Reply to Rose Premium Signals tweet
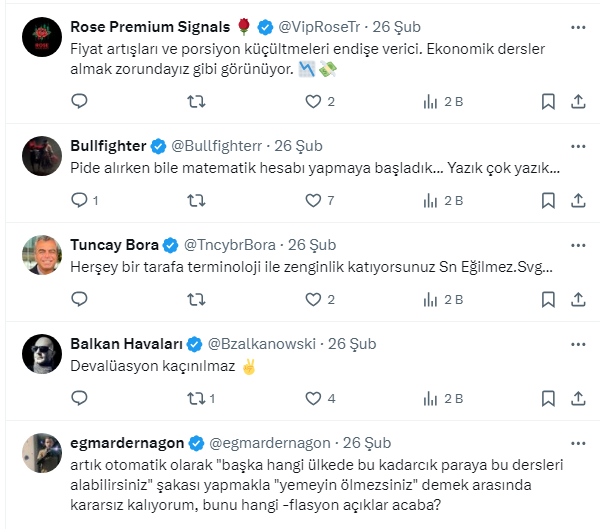Viewport: 600px width, 529px height. [x=80, y=101]
